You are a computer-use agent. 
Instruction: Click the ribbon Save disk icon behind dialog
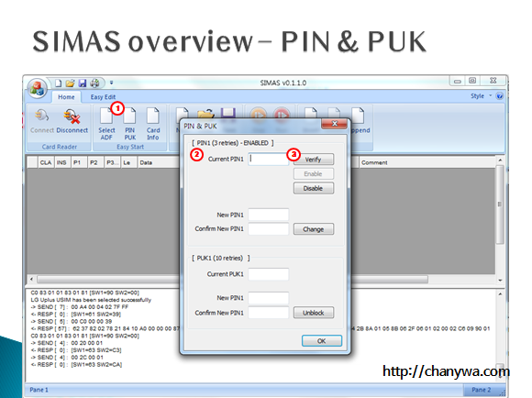click(x=228, y=113)
